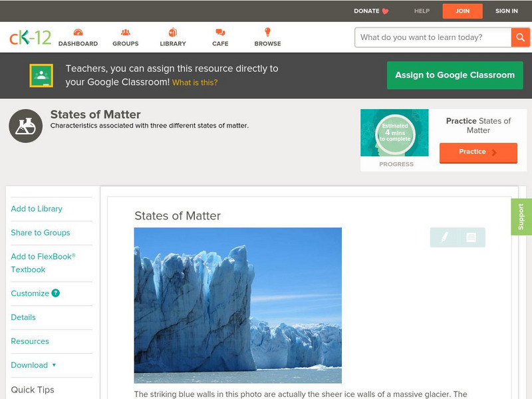Click the Download link

coord(29,365)
